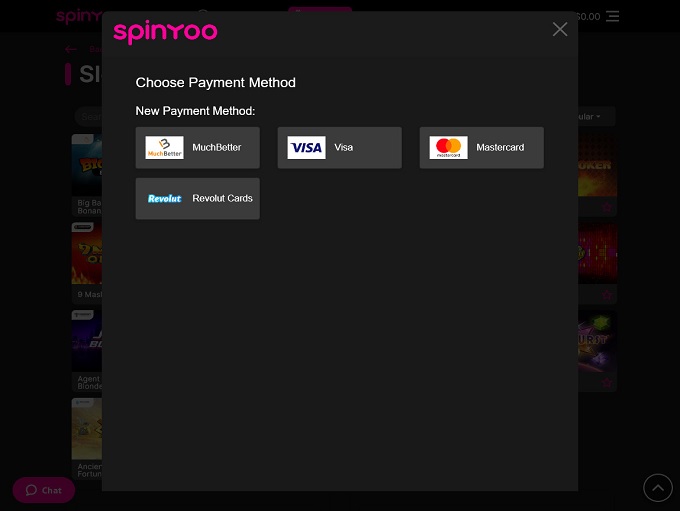The image size is (680, 511).
Task: Click the back-to-top arrow button
Action: pos(658,488)
